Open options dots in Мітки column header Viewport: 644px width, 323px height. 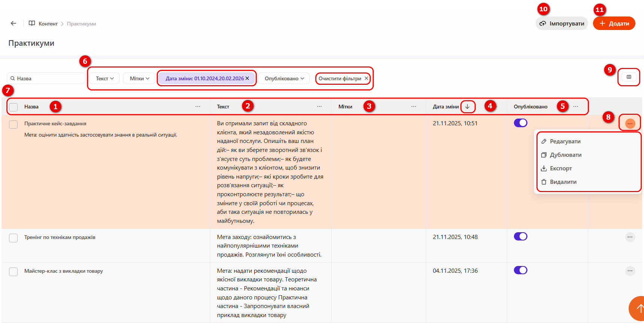413,107
